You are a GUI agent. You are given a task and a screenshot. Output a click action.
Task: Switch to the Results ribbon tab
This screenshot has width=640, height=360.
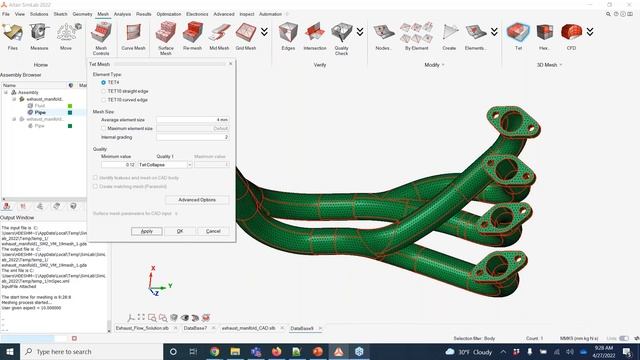click(x=144, y=14)
